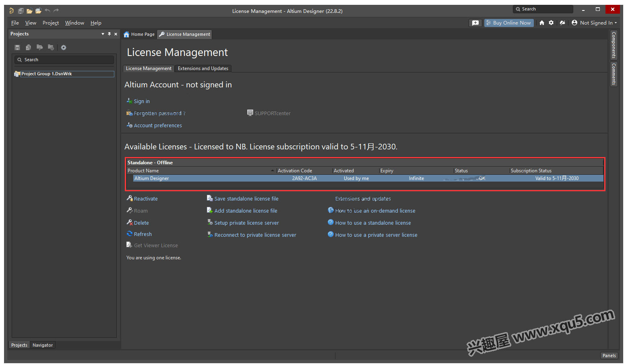The width and height of the screenshot is (626, 364).
Task: Click the Delete license link
Action: 141,223
